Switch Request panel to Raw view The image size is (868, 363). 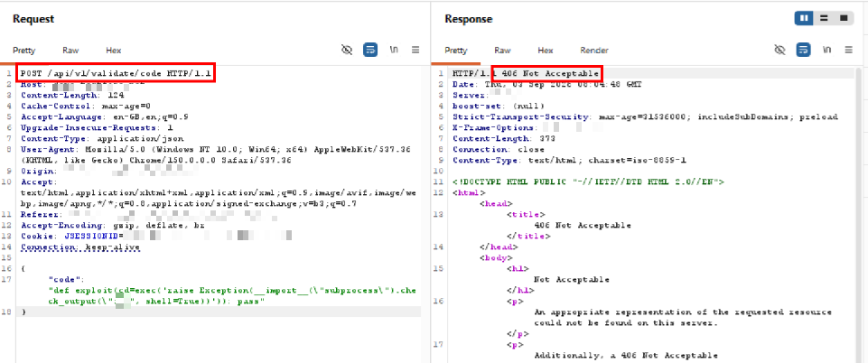coord(70,51)
